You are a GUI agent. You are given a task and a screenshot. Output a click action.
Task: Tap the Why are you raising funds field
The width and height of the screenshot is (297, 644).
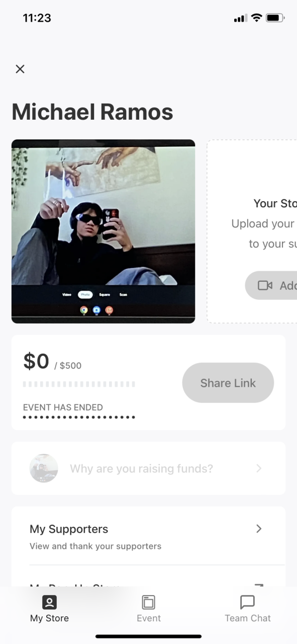click(x=148, y=468)
